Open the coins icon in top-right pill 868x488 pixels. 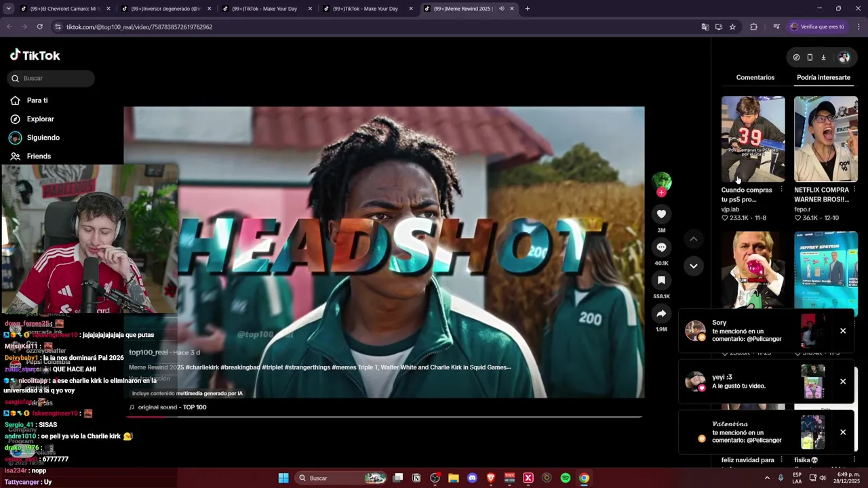point(796,58)
